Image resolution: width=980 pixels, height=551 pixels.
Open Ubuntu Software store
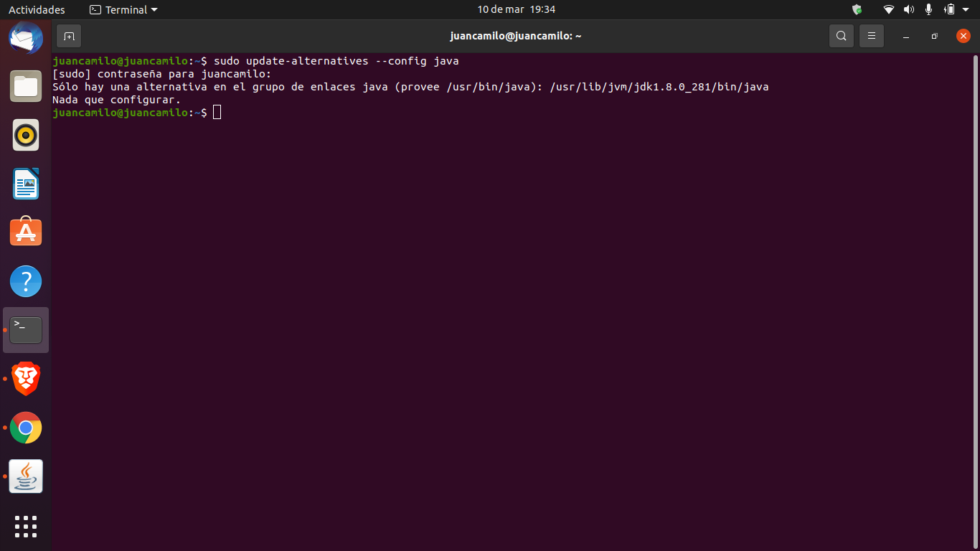point(26,232)
